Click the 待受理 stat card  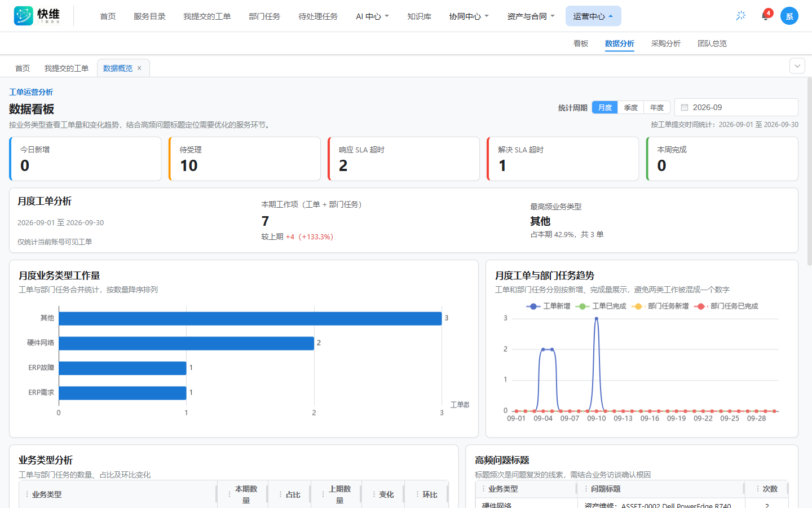point(245,159)
